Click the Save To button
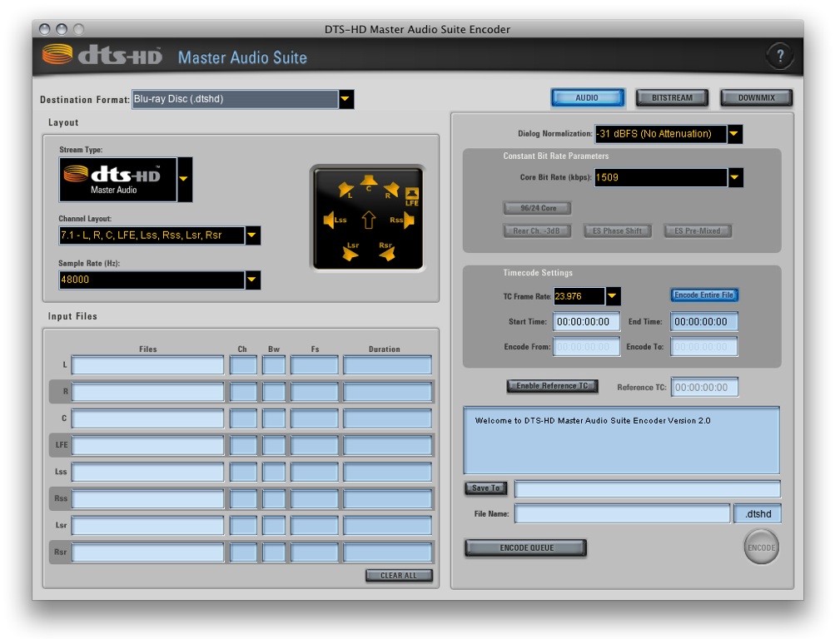The image size is (840, 639). (x=485, y=488)
